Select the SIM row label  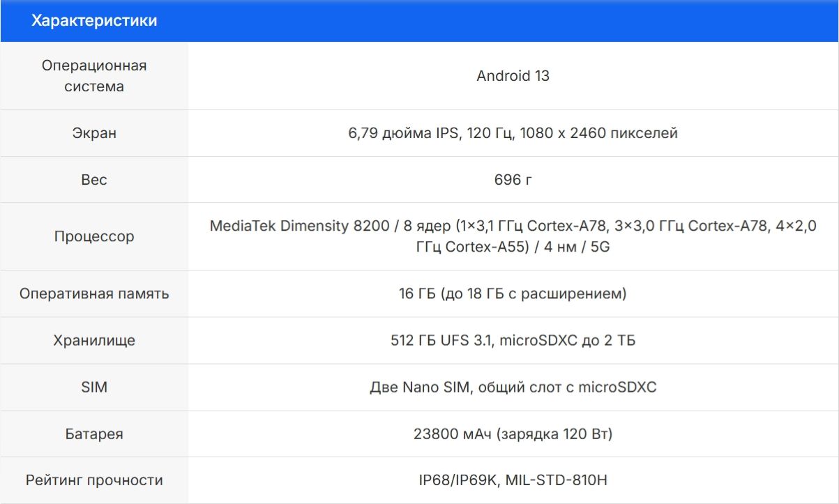click(93, 387)
